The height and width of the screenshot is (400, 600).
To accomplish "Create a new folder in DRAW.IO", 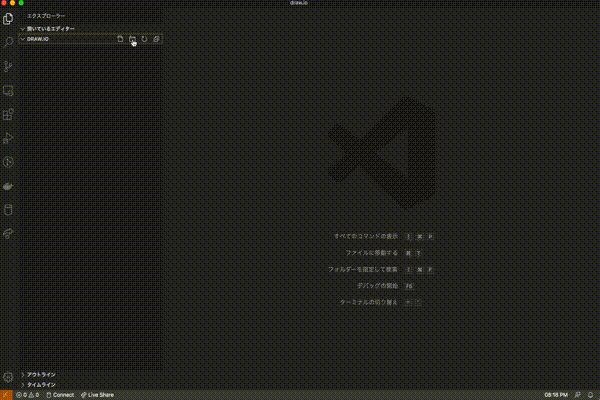I will point(132,39).
